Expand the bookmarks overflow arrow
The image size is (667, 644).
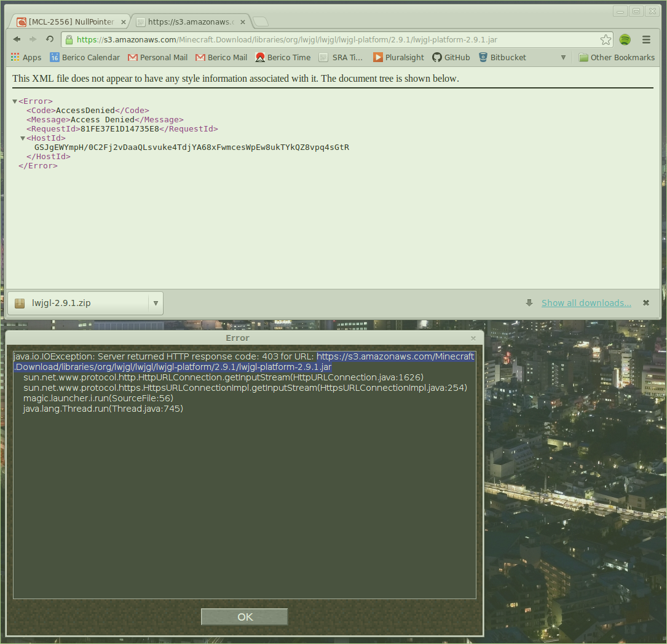563,57
